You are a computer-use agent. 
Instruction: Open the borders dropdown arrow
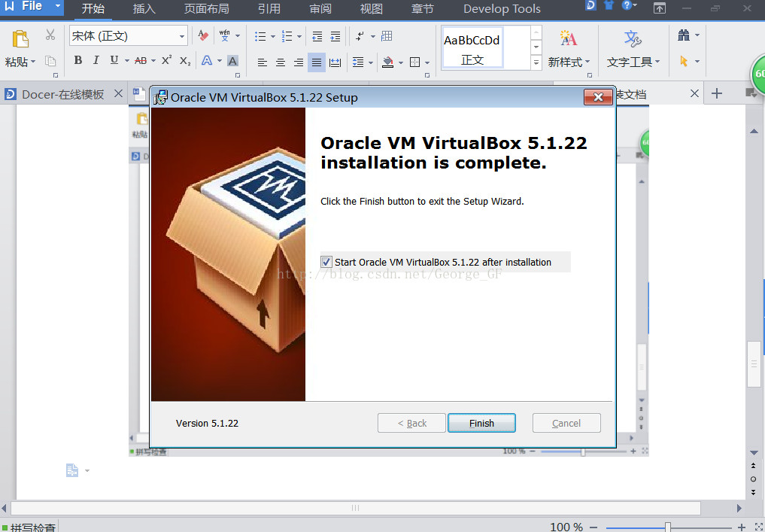pyautogui.click(x=427, y=63)
